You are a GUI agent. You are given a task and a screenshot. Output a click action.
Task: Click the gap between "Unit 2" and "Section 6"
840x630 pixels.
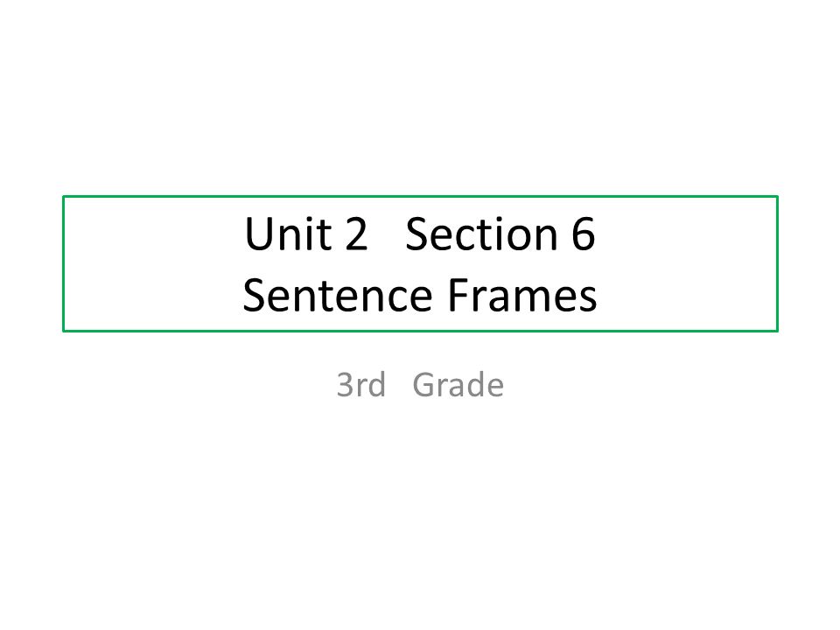387,234
